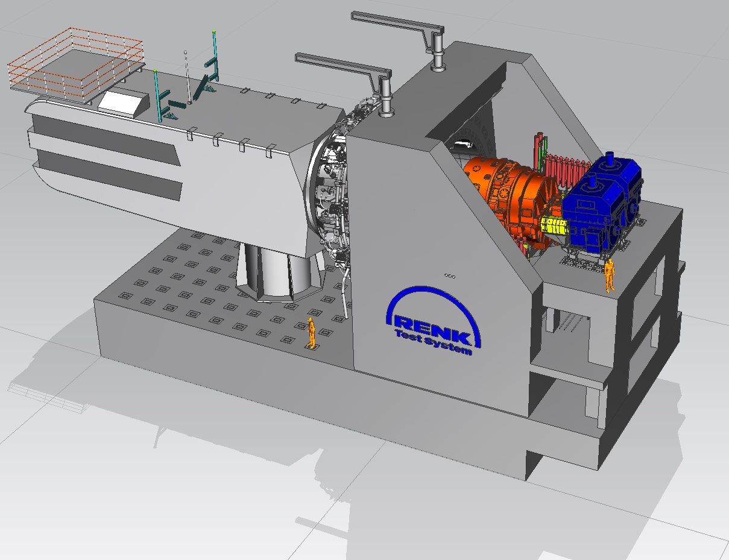Pick the yellow coupling between gearbox and motors
The width and height of the screenshot is (729, 560).
pos(554,227)
